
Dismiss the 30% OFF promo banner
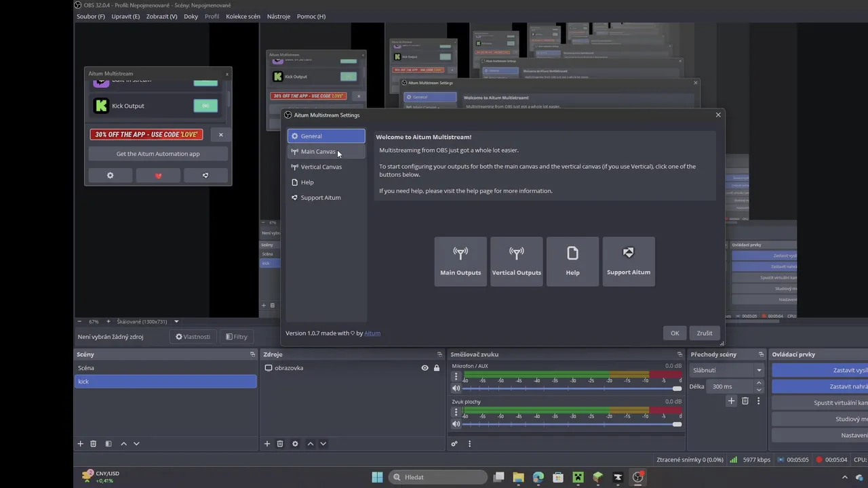click(220, 135)
